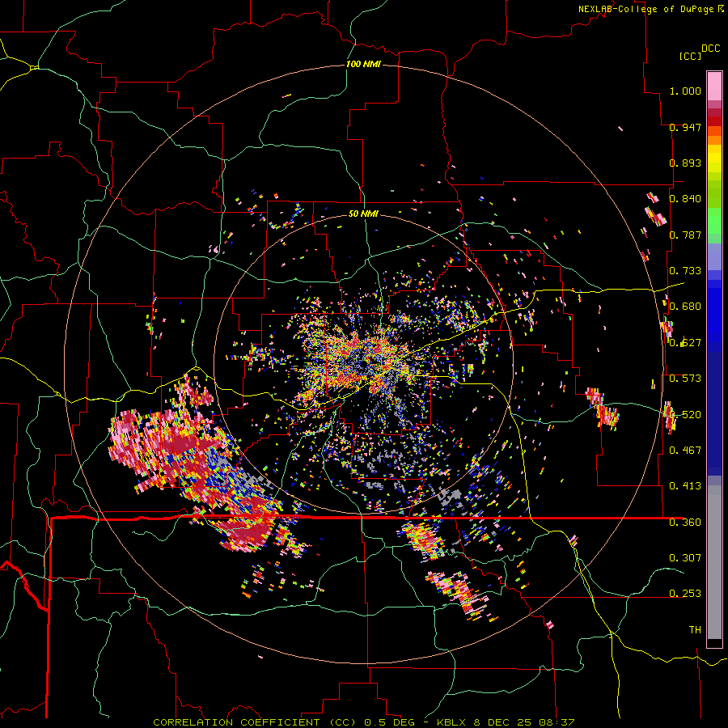Image resolution: width=728 pixels, height=728 pixels.
Task: Click the 100 NMI range ring label
Action: (x=363, y=64)
